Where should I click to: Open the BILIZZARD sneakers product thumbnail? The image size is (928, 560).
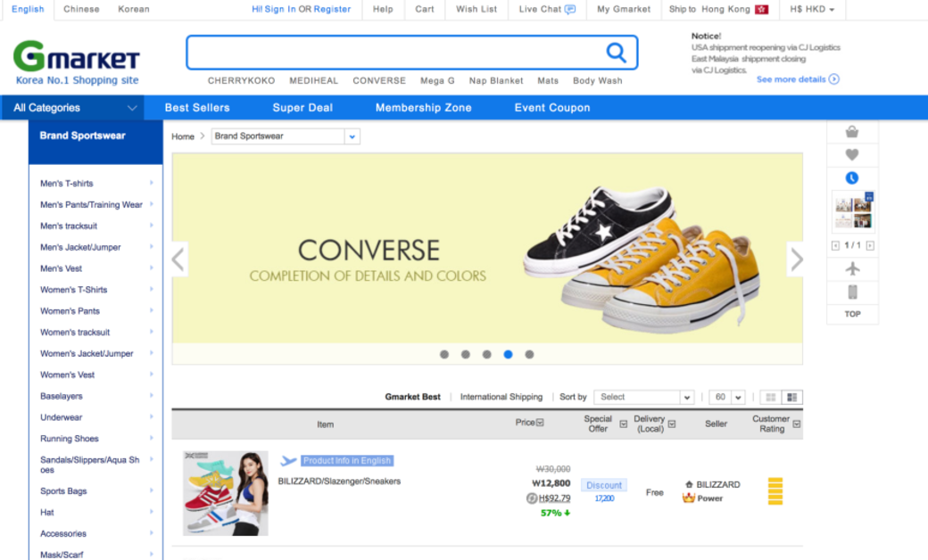pos(225,493)
